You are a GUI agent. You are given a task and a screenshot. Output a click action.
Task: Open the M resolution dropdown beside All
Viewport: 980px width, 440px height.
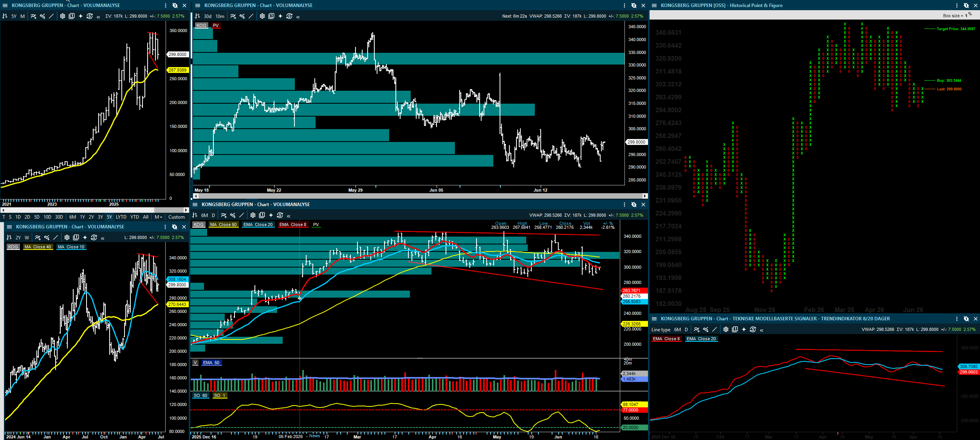pyautogui.click(x=158, y=217)
